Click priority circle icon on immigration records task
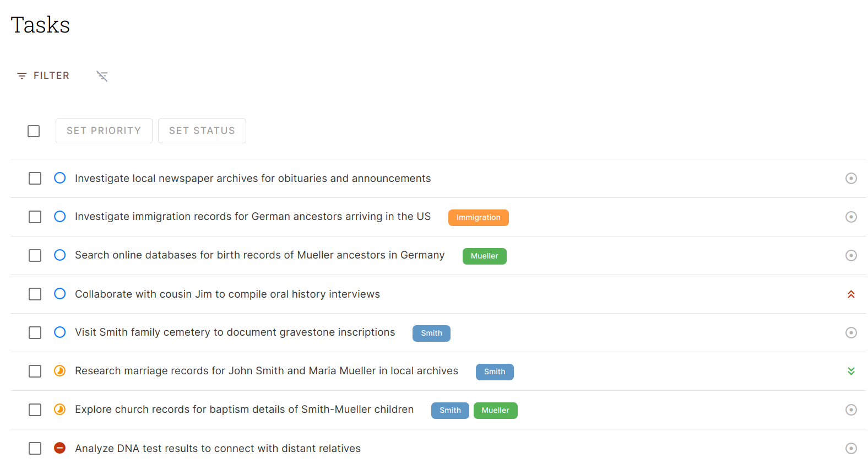 click(x=851, y=217)
